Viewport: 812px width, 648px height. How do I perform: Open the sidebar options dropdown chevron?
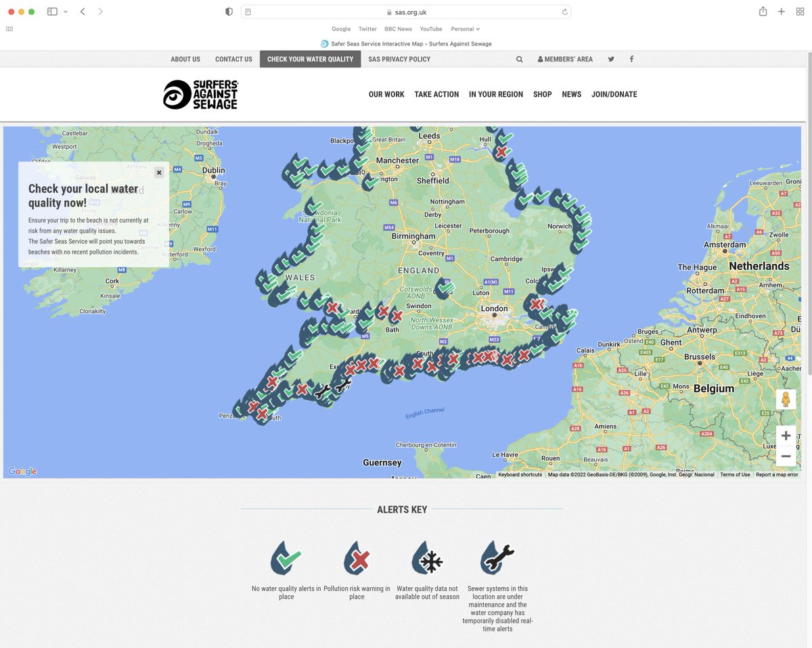click(x=66, y=11)
